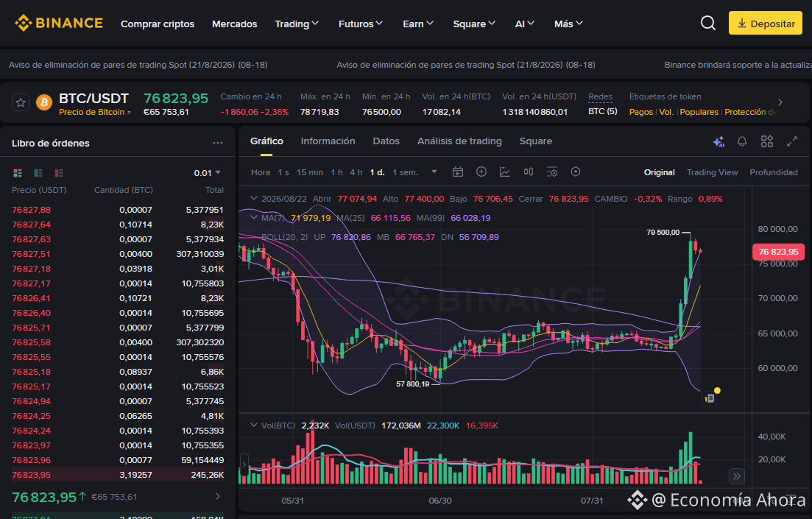Click the Pagos token tag
The width and height of the screenshot is (812, 519).
tap(641, 112)
